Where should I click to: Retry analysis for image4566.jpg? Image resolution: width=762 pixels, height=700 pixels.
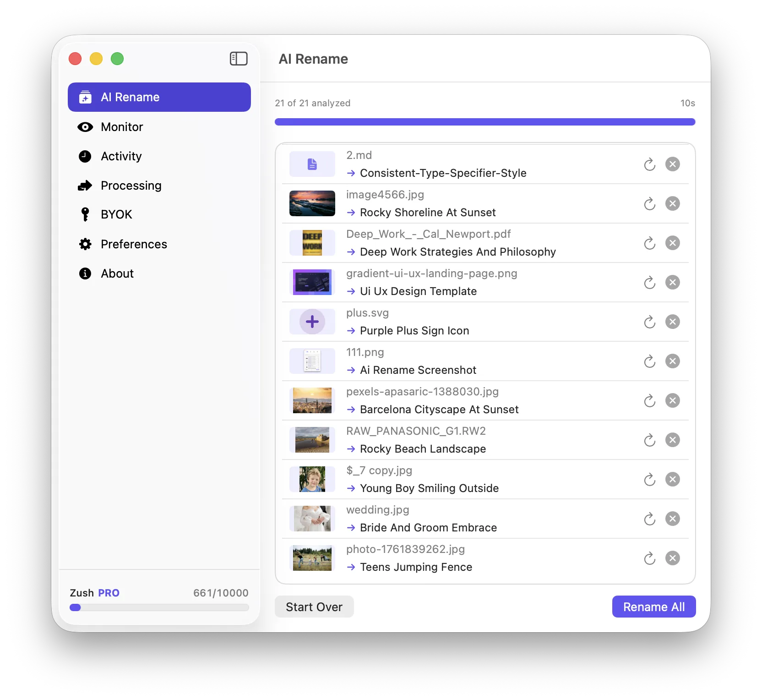pyautogui.click(x=649, y=204)
